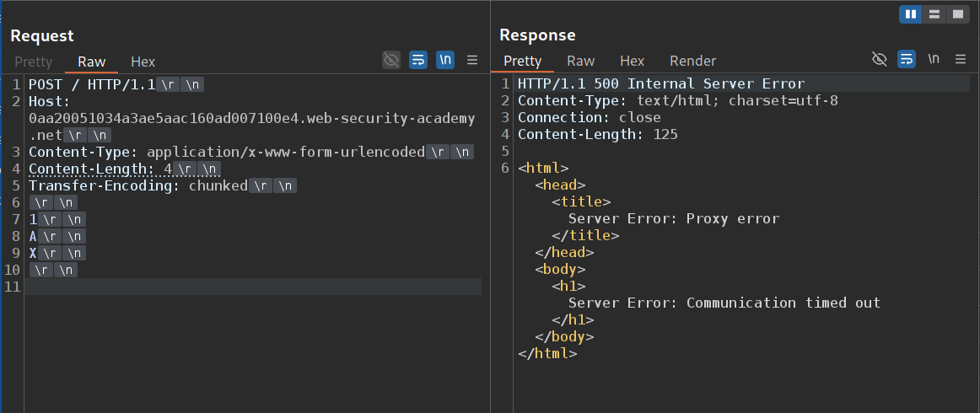
Task: Show non-printable \n characters in Response
Action: 934,59
